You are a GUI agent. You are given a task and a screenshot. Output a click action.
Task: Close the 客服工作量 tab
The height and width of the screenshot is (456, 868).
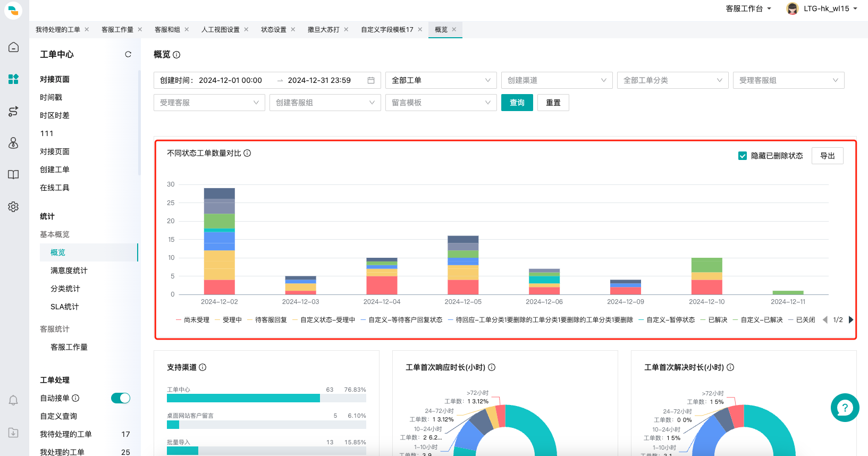tap(140, 30)
